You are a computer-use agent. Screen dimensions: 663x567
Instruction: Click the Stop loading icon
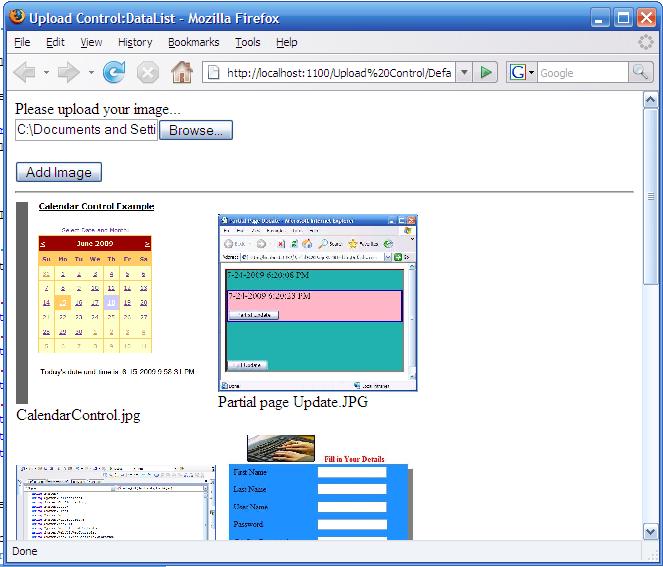pyautogui.click(x=148, y=73)
